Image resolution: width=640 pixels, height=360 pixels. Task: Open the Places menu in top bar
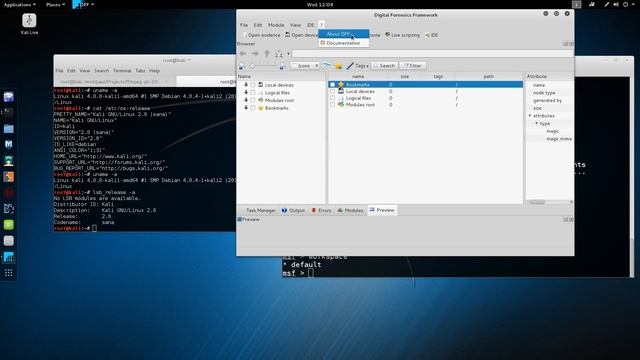coord(55,4)
